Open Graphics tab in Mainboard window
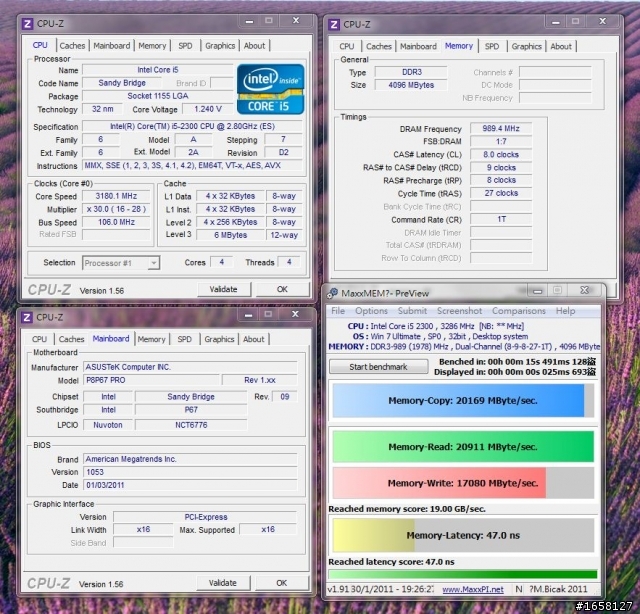 coord(219,339)
